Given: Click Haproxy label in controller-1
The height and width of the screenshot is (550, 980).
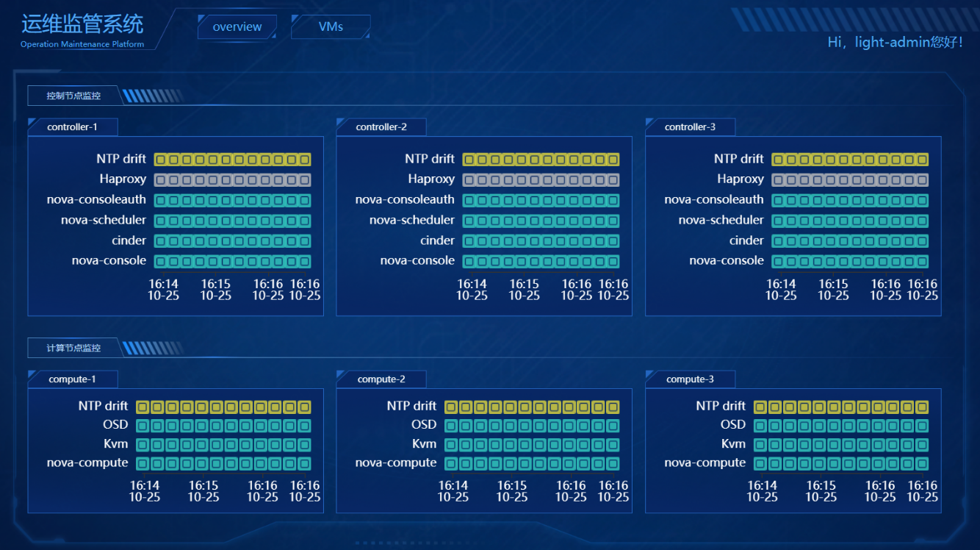Looking at the screenshot, I should coord(123,179).
